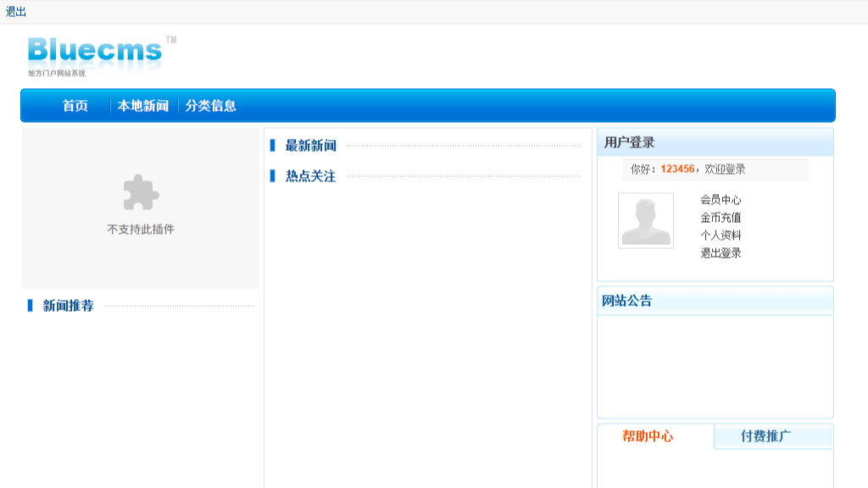The image size is (868, 488).
Task: Open the 本地新闻 navigation menu item
Action: pos(142,106)
